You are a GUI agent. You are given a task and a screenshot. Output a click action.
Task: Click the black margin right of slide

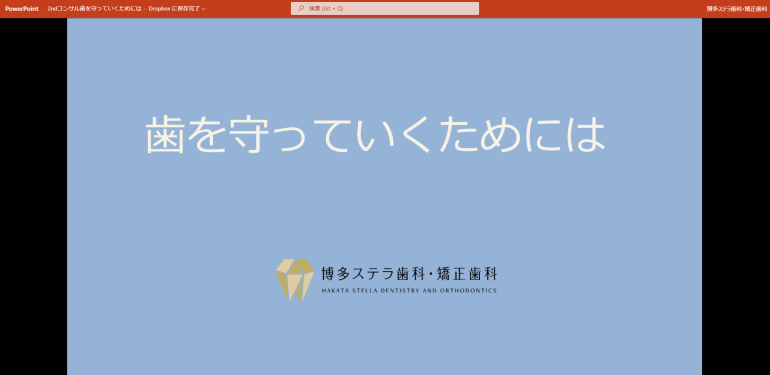(736, 196)
